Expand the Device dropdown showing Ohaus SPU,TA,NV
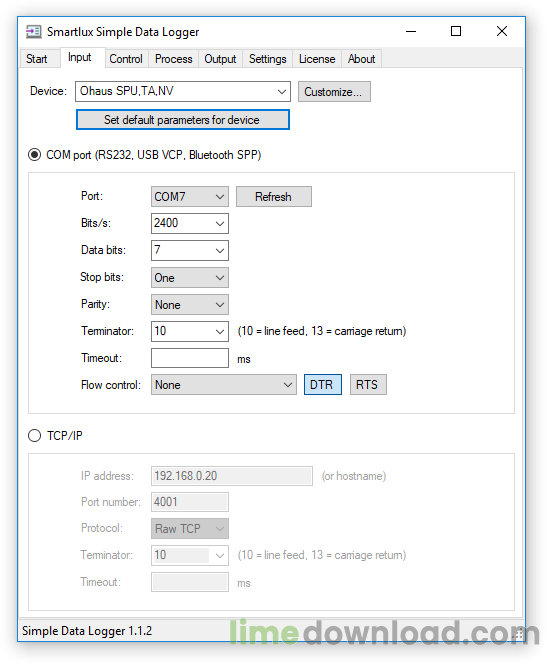Image resolution: width=547 pixels, height=664 pixels. pos(183,91)
